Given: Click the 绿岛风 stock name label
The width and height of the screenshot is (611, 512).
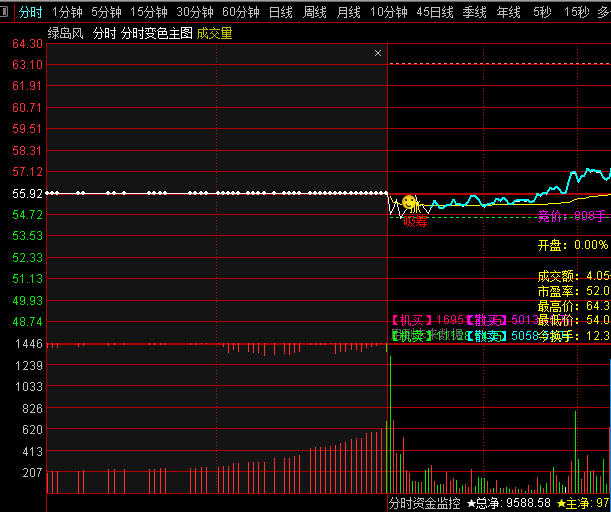Looking at the screenshot, I should (65, 33).
